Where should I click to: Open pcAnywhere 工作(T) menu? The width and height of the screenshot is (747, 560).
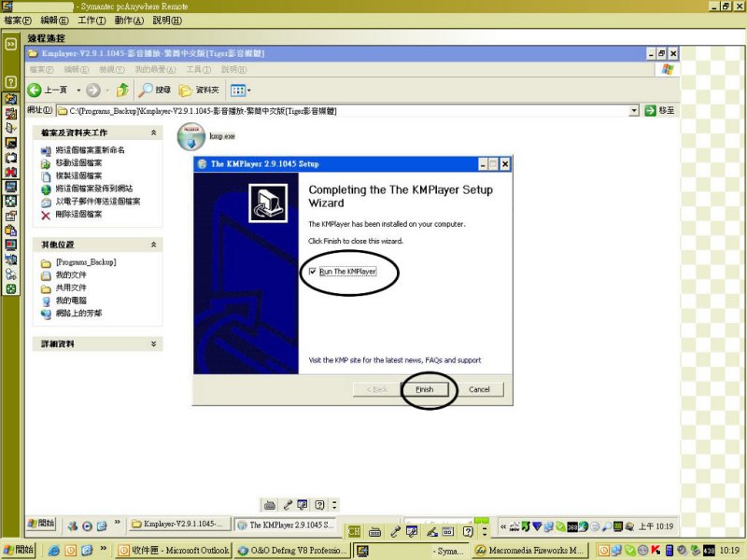92,21
